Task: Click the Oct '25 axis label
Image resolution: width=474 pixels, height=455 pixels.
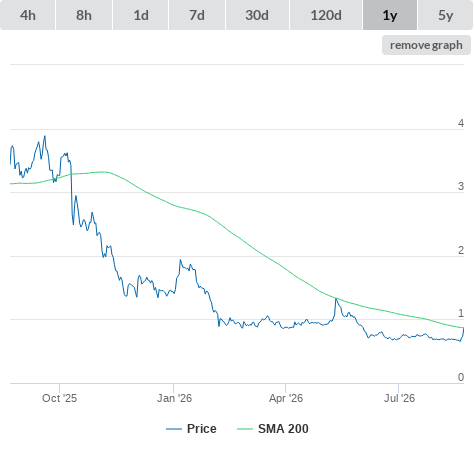Action: click(59, 398)
